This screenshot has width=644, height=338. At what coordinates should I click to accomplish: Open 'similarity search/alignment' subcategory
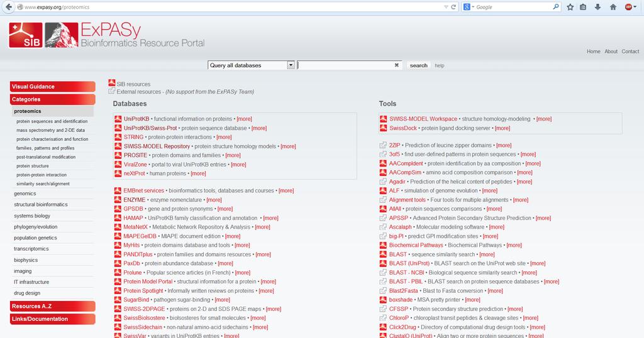pyautogui.click(x=43, y=184)
